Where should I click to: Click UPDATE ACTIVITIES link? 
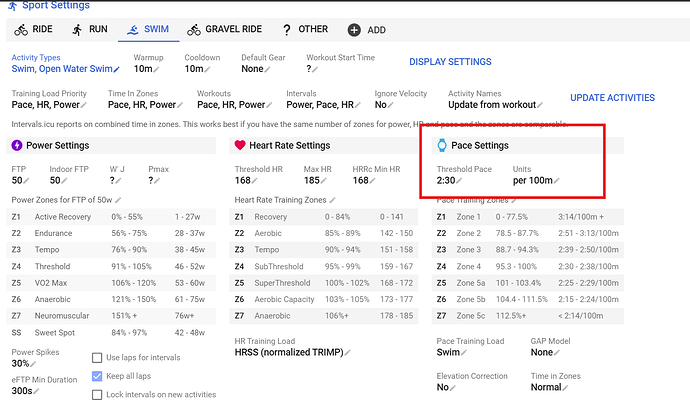click(x=613, y=98)
